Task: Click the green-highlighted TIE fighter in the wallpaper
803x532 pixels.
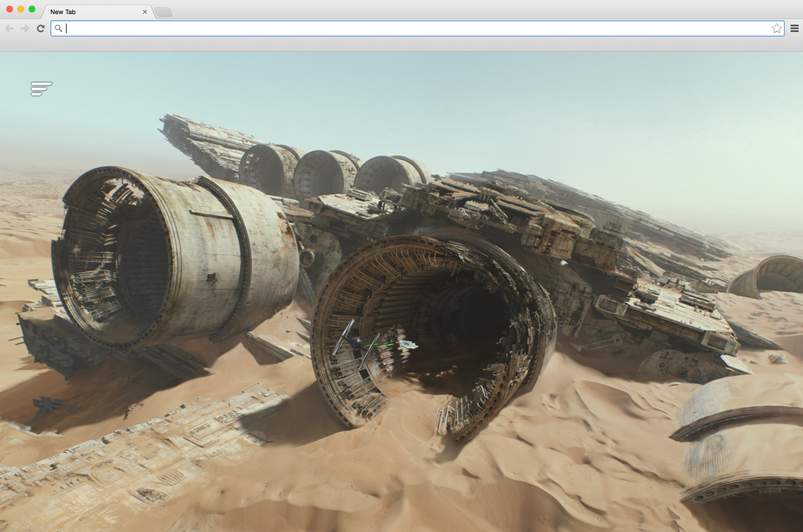Action: pyautogui.click(x=357, y=342)
